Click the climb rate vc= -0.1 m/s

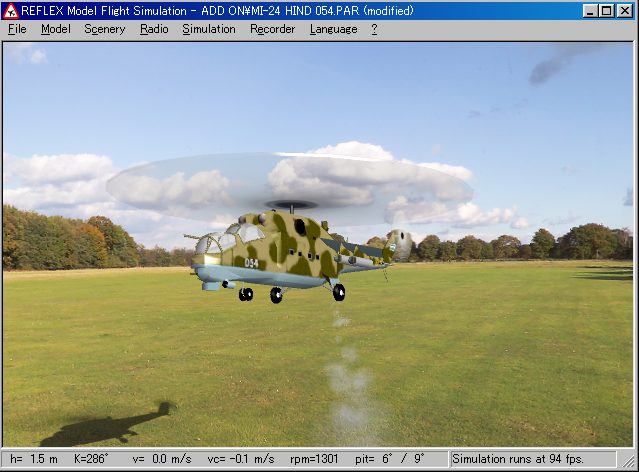click(x=241, y=459)
